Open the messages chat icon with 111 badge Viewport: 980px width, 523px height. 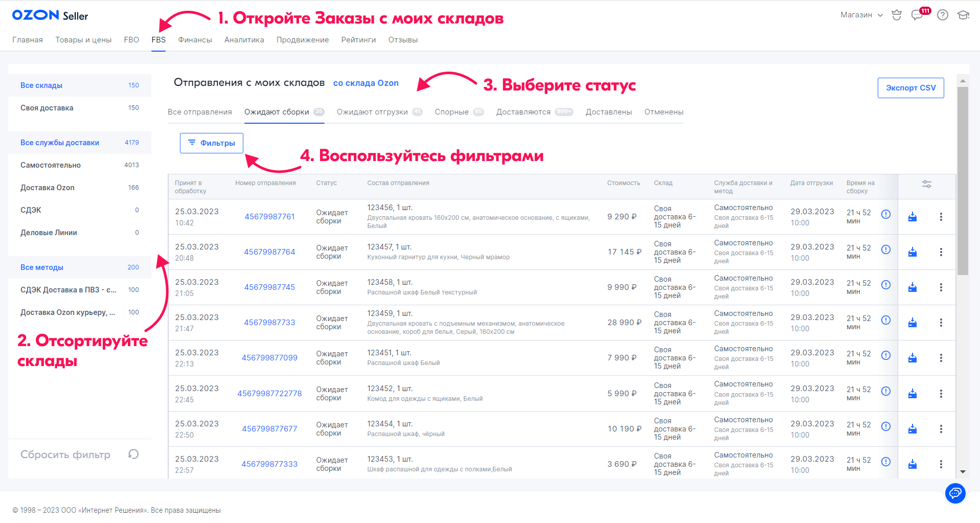[x=918, y=15]
